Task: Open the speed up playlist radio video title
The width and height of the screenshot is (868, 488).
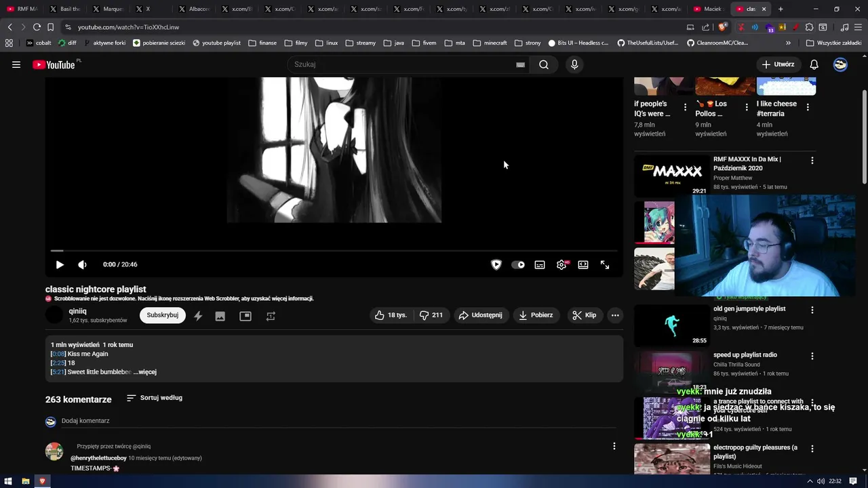Action: (745, 355)
